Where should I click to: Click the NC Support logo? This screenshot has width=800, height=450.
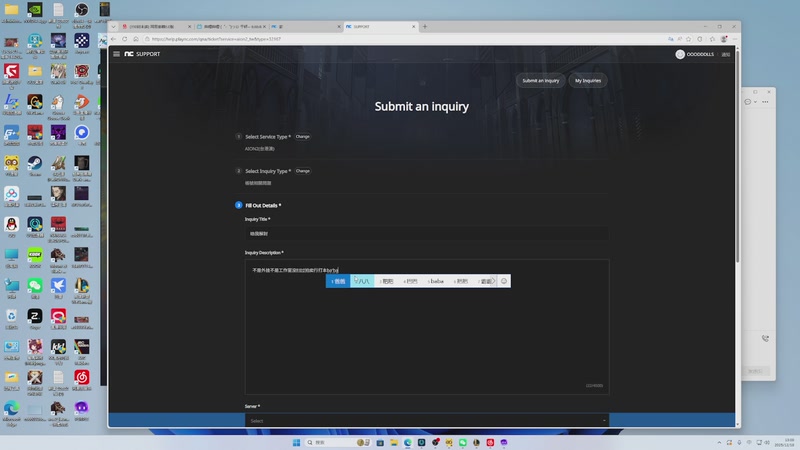coord(142,54)
